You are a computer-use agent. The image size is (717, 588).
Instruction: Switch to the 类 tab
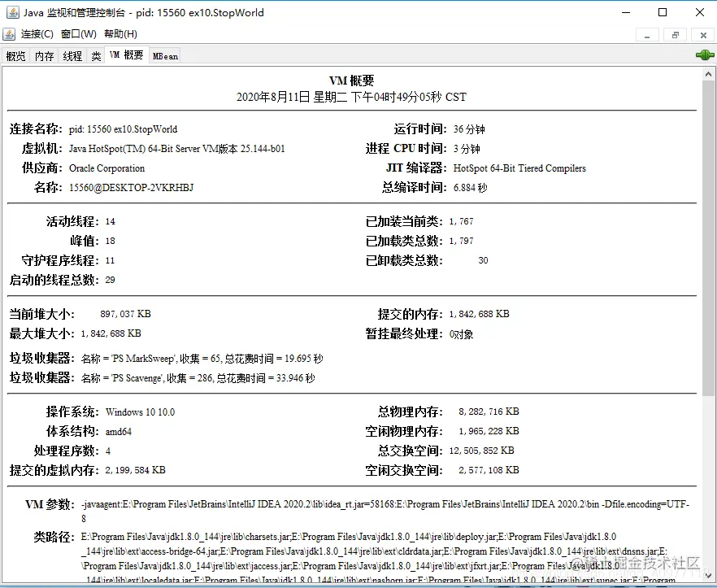pyautogui.click(x=96, y=56)
